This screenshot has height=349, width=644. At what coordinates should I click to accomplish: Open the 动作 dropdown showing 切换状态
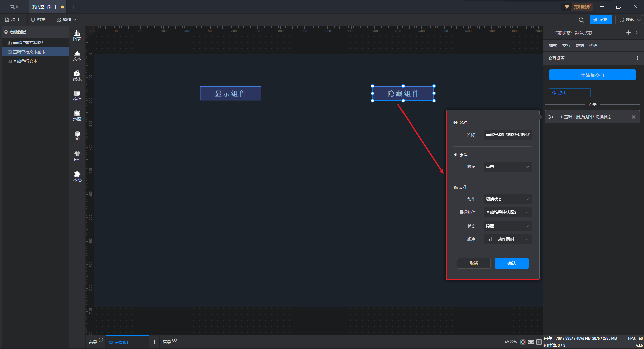[507, 199]
